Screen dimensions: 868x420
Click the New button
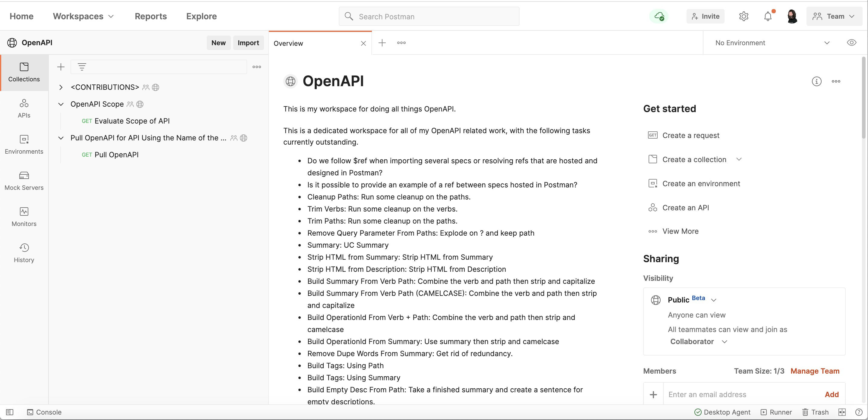(x=218, y=43)
